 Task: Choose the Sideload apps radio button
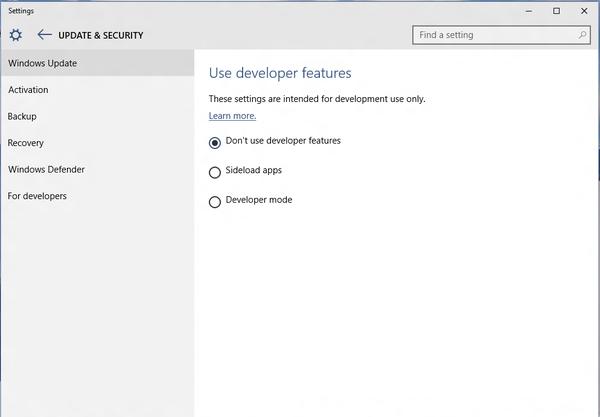215,172
